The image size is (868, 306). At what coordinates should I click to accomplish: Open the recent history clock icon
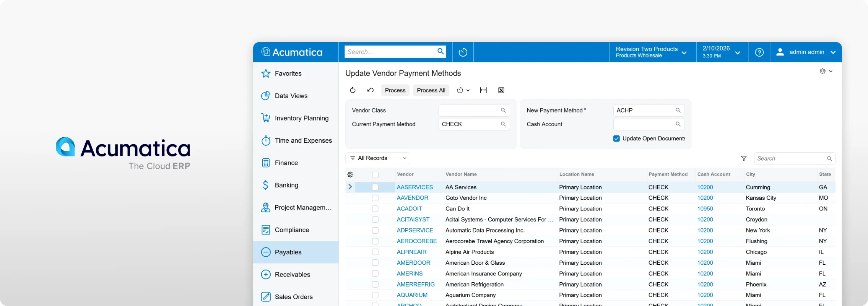pos(463,52)
